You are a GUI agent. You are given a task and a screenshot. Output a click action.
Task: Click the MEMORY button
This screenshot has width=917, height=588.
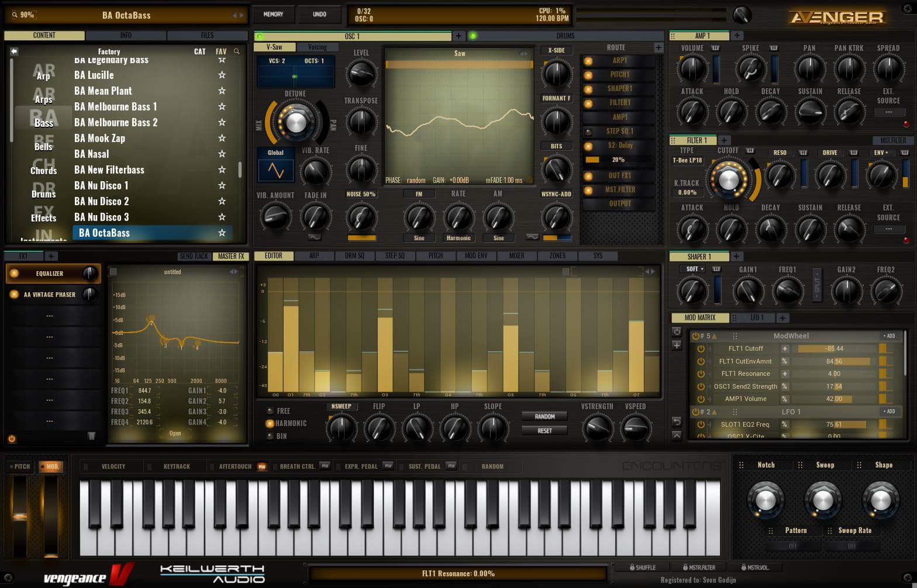[x=273, y=15]
